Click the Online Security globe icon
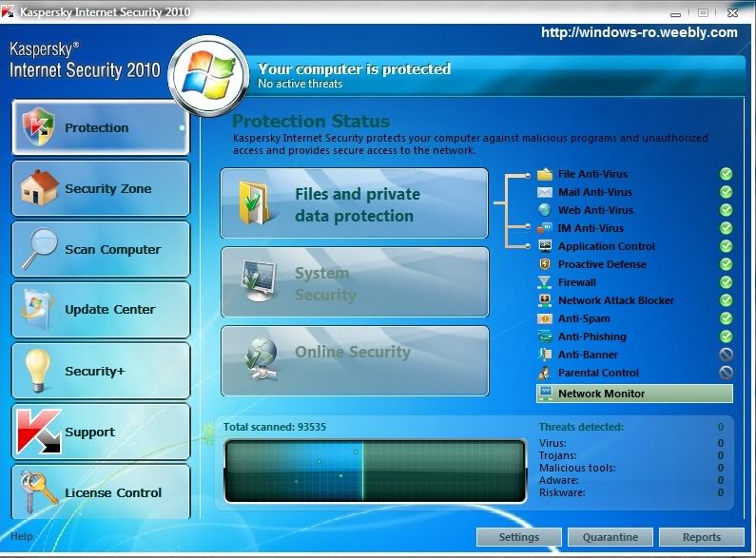This screenshot has height=558, width=756. point(261,359)
